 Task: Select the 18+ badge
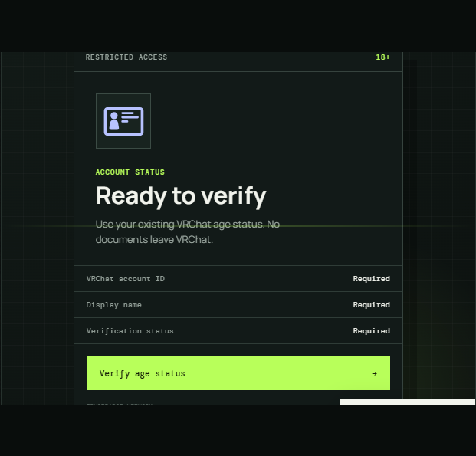pos(382,57)
